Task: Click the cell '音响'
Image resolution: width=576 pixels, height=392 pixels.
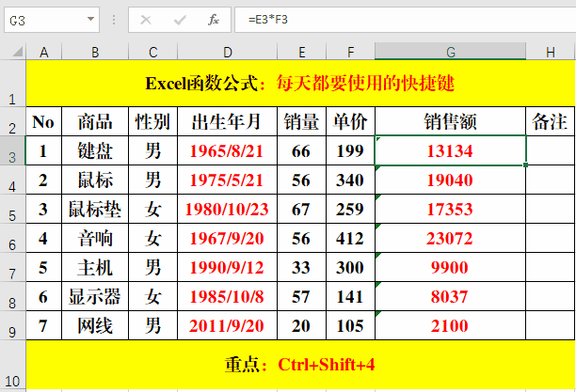Action: click(x=95, y=238)
